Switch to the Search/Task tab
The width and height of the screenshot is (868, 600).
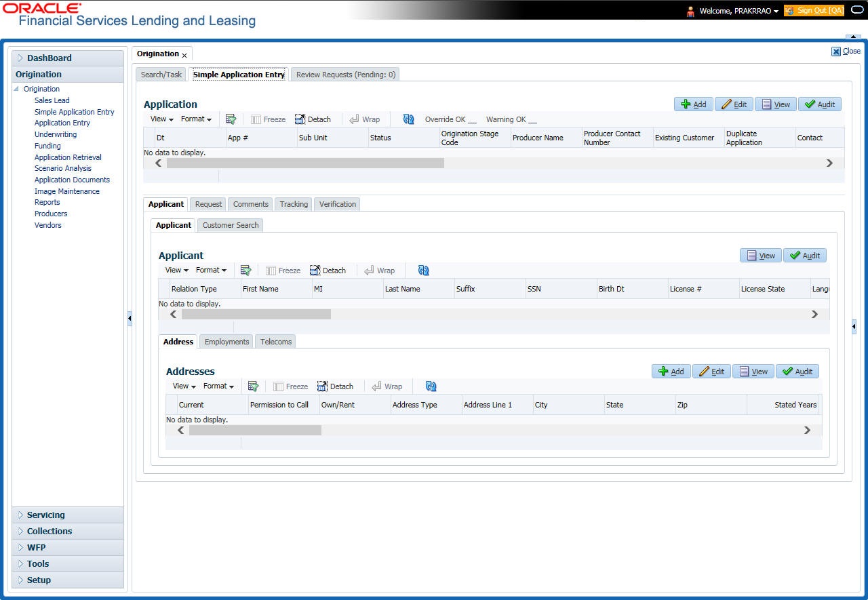coord(161,75)
